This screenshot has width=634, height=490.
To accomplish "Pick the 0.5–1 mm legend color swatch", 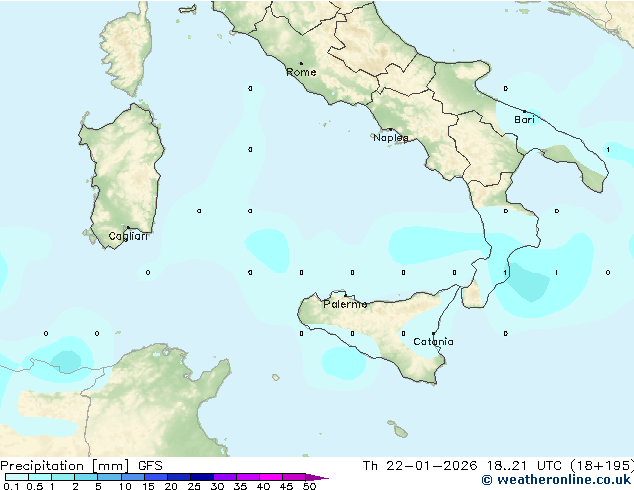I will (40, 477).
